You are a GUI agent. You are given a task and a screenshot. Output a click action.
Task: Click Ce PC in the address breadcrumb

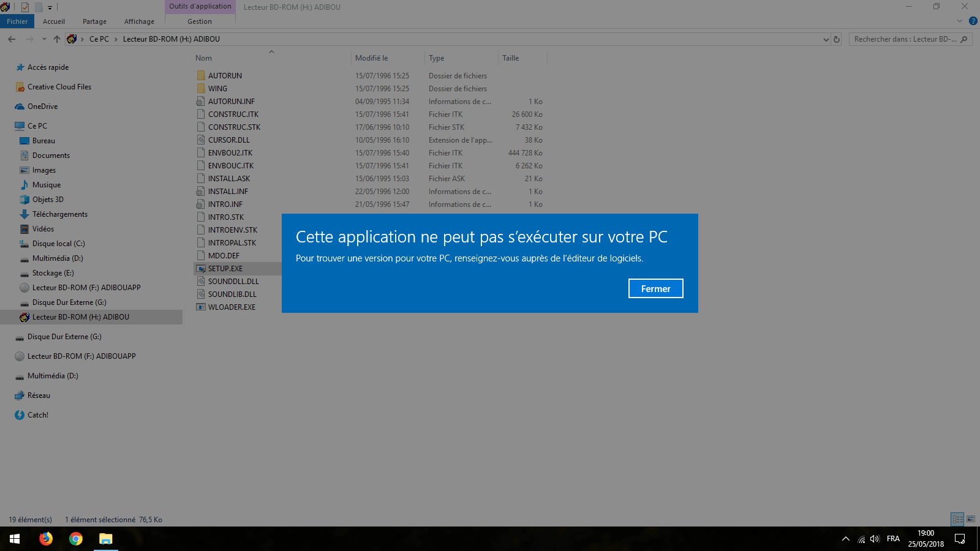tap(99, 39)
